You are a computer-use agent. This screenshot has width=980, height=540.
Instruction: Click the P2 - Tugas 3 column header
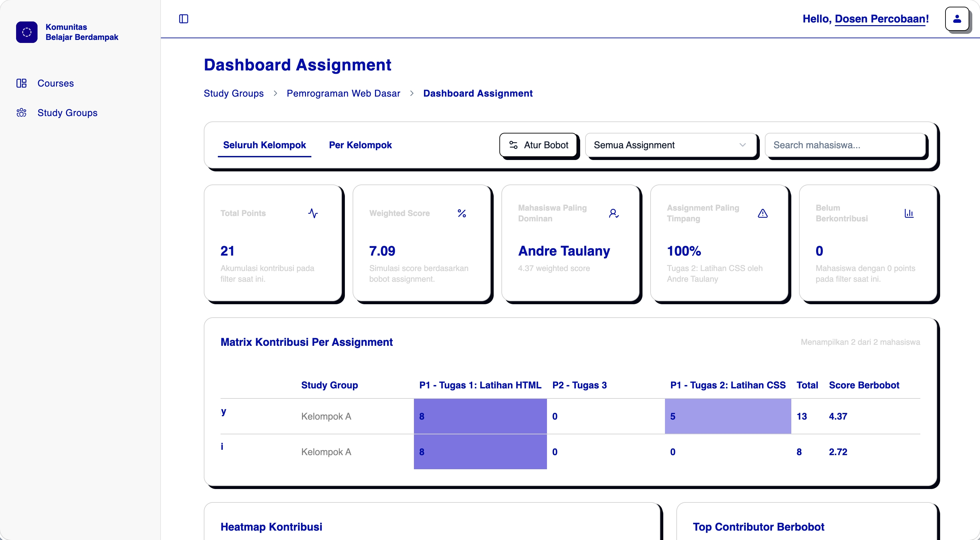pos(579,385)
